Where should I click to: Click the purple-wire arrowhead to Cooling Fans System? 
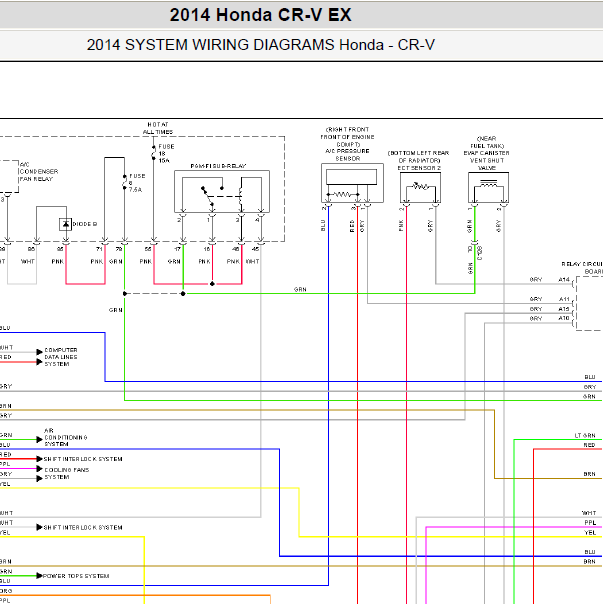(39, 468)
